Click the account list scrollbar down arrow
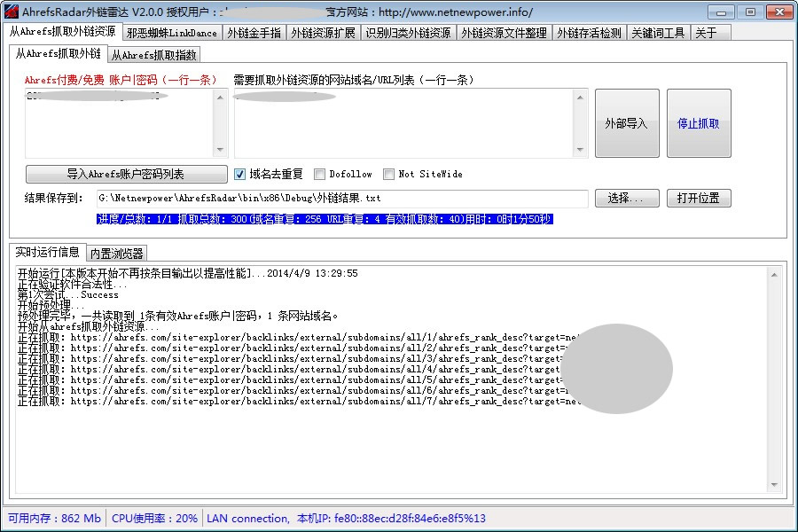This screenshot has height=532, width=798. (x=221, y=149)
